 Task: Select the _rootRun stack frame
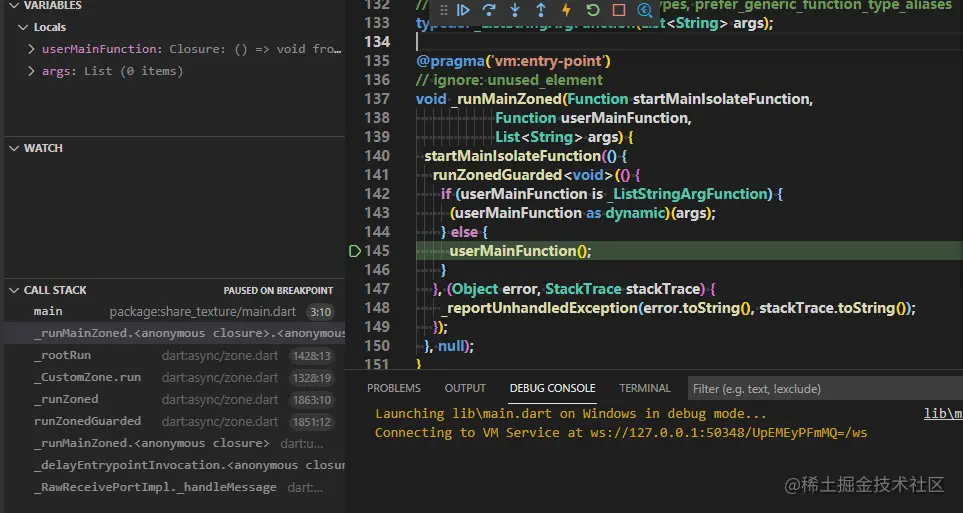tap(174, 356)
